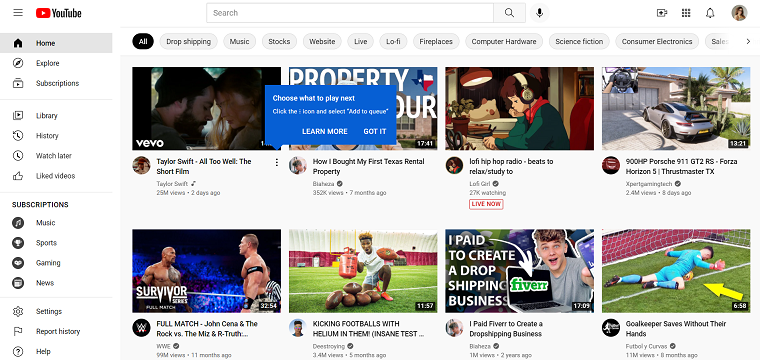Play the Goalkeeper Saves video thumbnail
Screen dimensions: 760x360
676,271
